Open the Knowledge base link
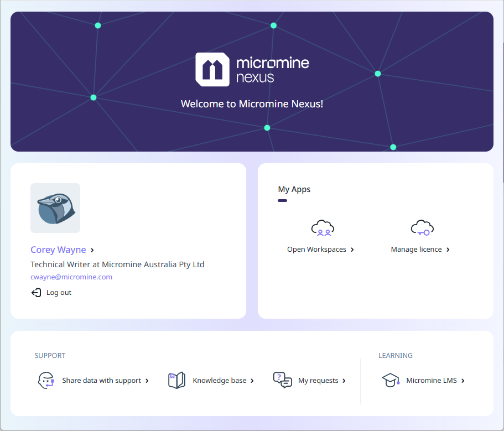 220,381
